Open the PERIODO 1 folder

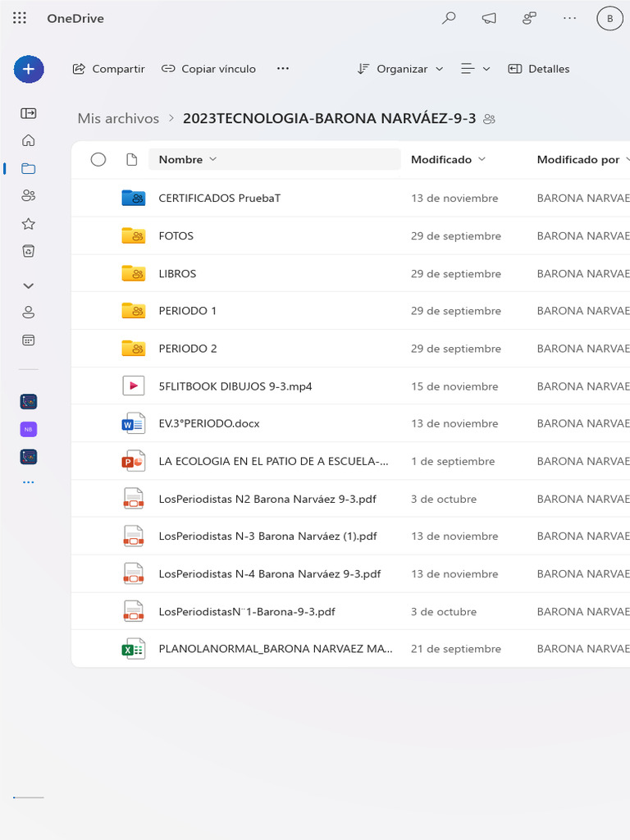tap(188, 311)
